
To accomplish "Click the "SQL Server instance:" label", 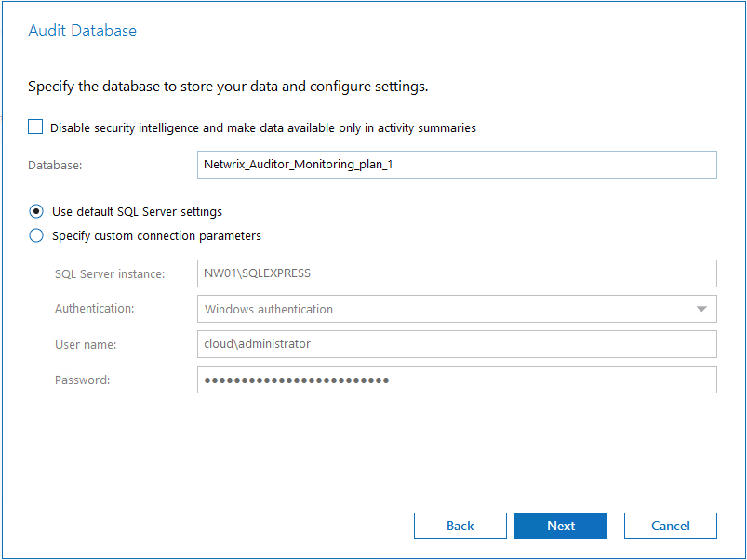I will 109,273.
